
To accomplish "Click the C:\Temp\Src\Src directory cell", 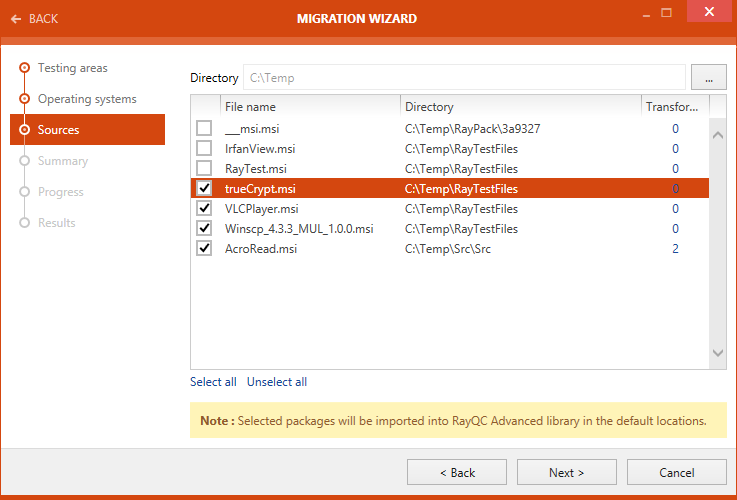I will 447,249.
